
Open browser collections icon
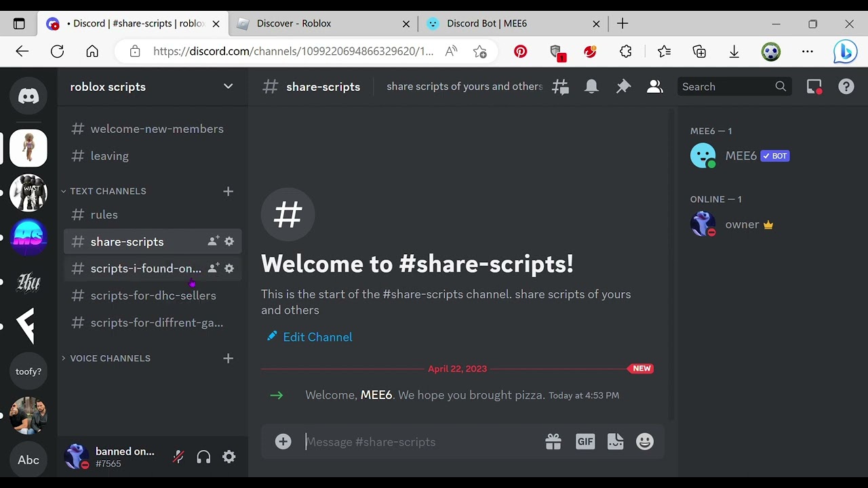click(x=699, y=52)
